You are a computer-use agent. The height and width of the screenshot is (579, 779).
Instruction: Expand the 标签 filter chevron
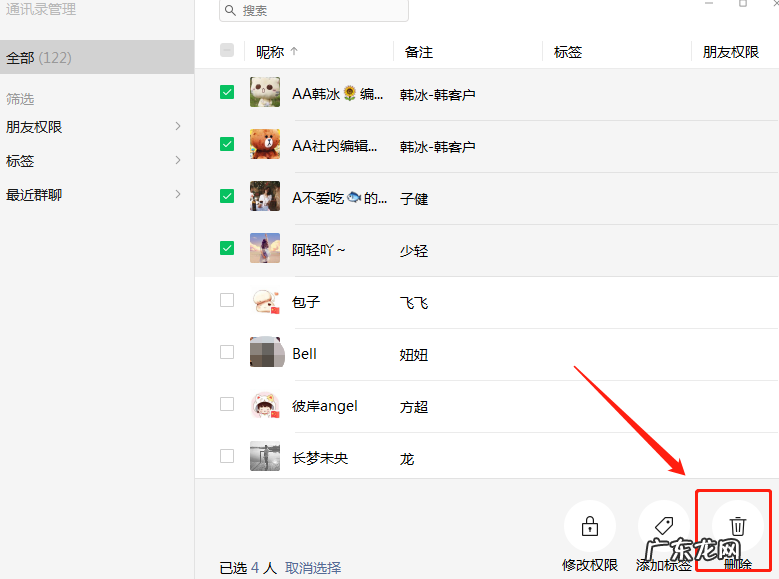tap(178, 160)
